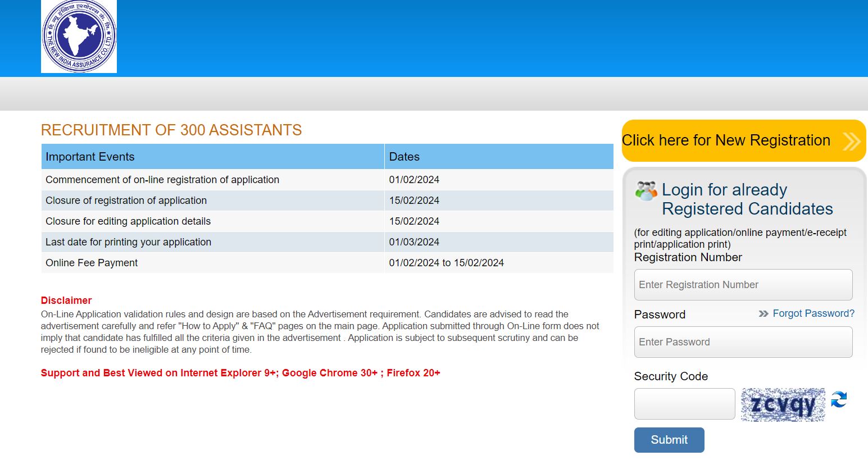Click the Recruitment of 300 Assistants title
Image resolution: width=868 pixels, height=460 pixels.
click(x=171, y=130)
